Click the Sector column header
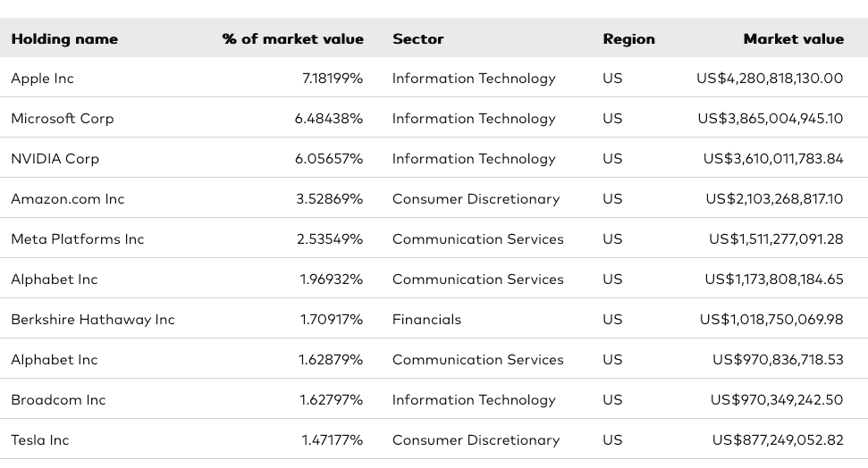The image size is (868, 468). pyautogui.click(x=418, y=39)
